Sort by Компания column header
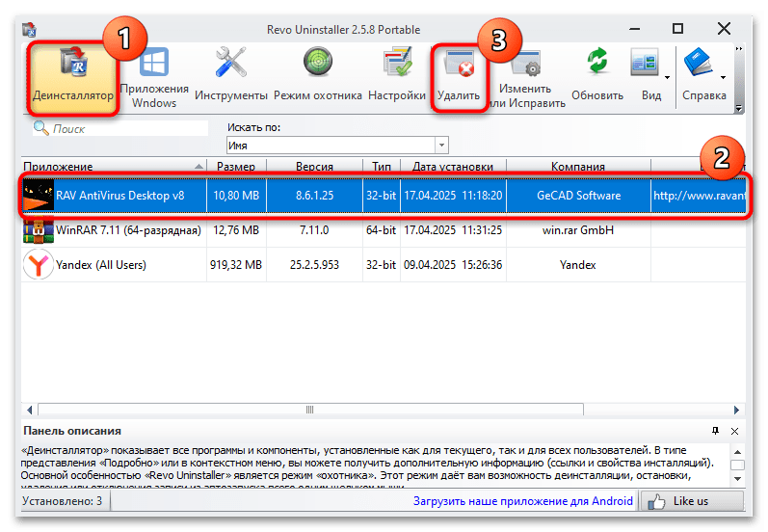768x532 pixels. click(578, 166)
